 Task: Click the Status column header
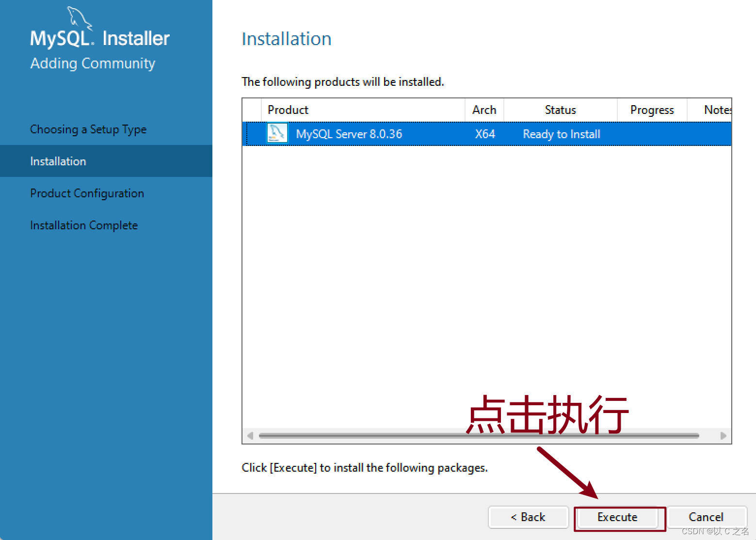561,110
